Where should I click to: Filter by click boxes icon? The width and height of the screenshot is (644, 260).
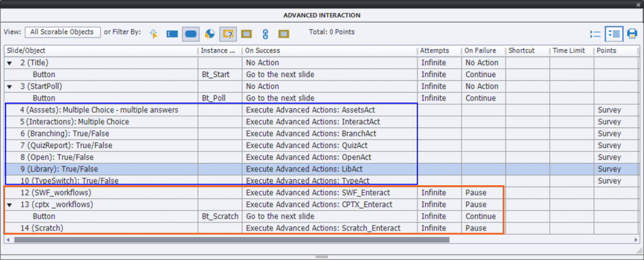pos(153,33)
